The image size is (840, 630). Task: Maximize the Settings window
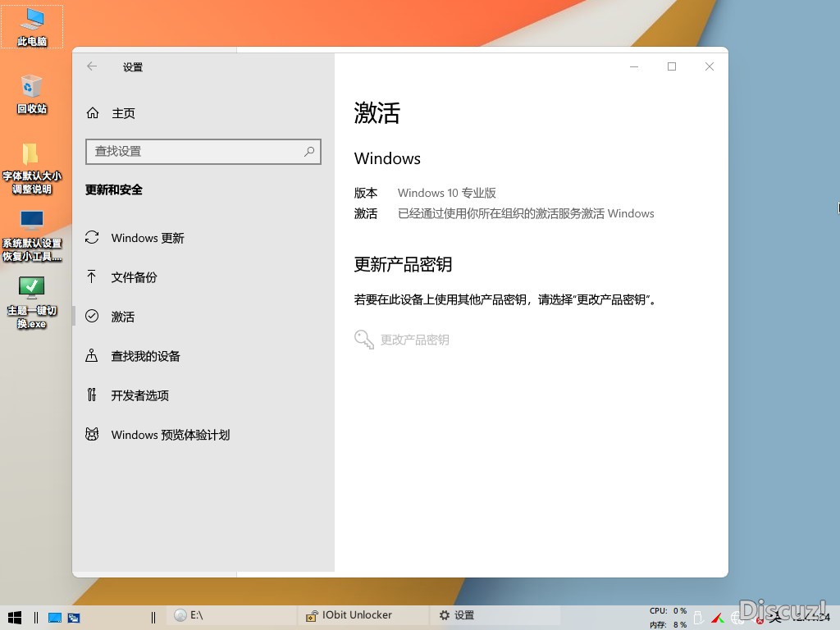[x=672, y=66]
